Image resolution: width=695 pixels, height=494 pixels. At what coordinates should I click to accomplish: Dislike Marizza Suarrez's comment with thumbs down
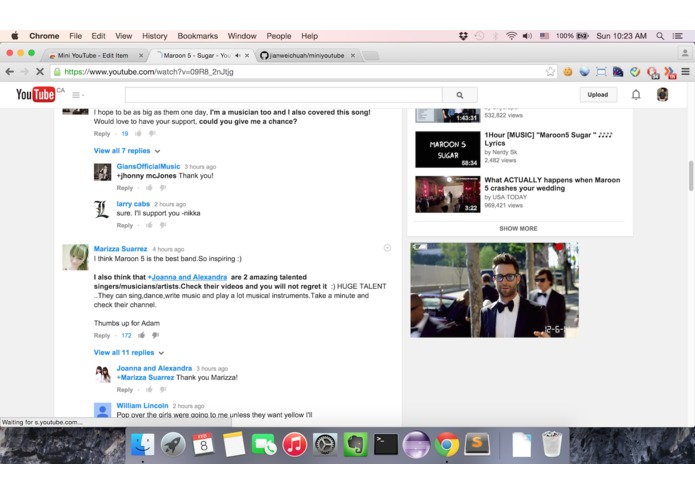point(155,335)
